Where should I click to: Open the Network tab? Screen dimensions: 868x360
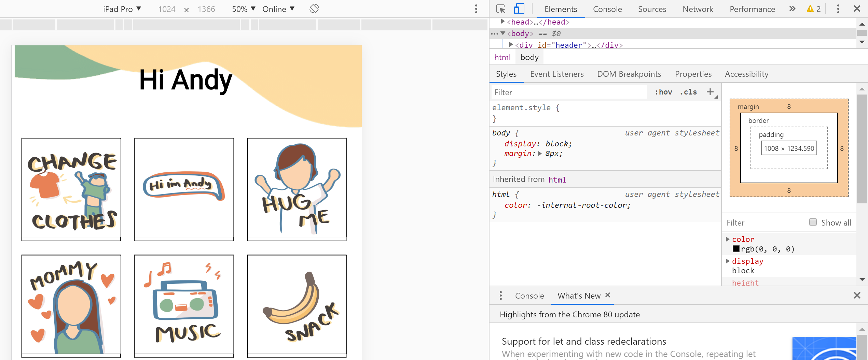point(698,9)
